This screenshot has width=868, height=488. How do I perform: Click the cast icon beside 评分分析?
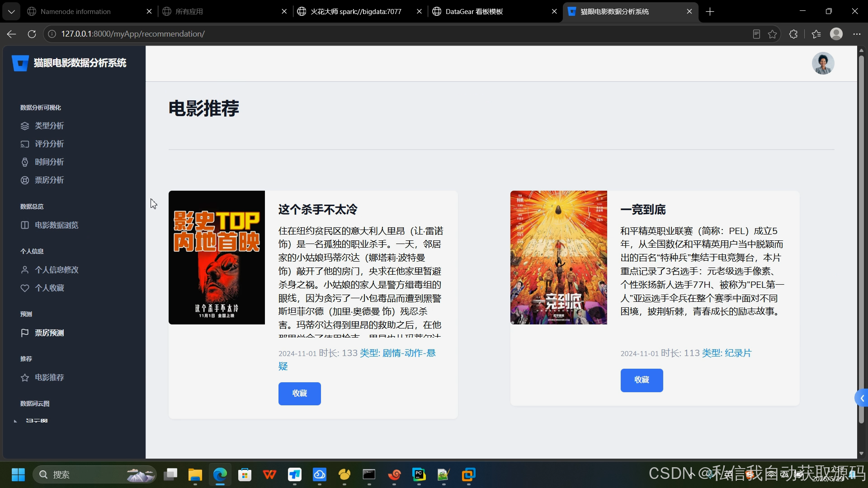coord(25,144)
